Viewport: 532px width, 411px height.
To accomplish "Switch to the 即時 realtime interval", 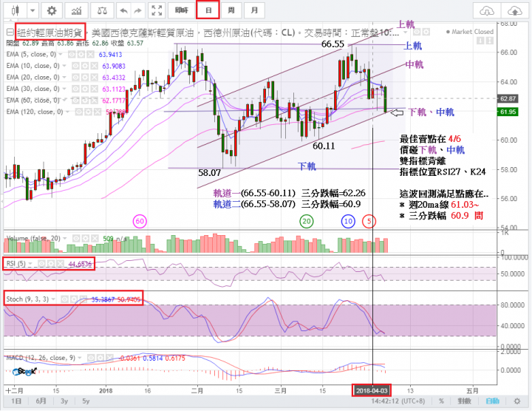I will 182,10.
